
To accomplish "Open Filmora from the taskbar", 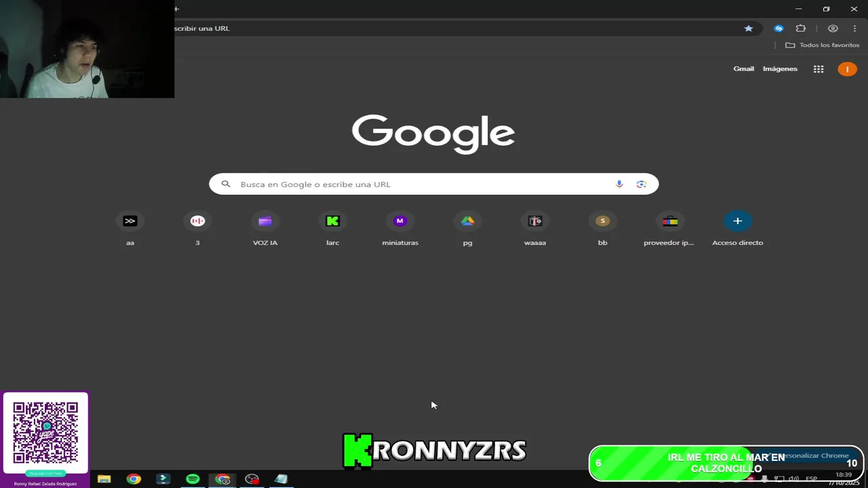I will (163, 479).
